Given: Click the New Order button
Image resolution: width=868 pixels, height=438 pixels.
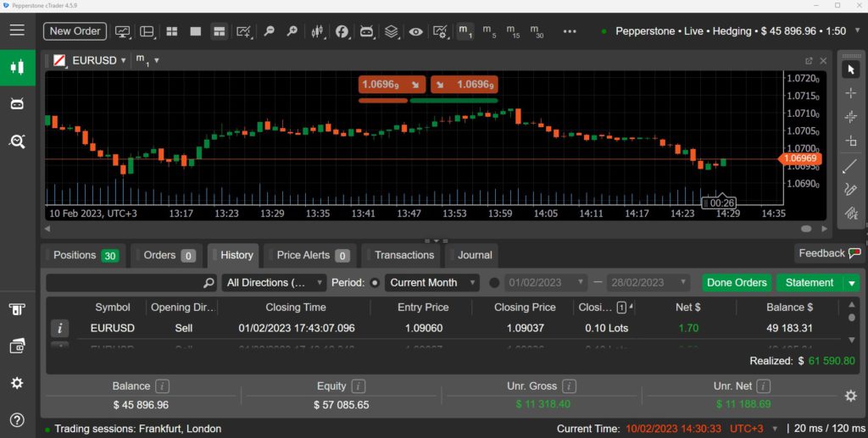Looking at the screenshot, I should pyautogui.click(x=75, y=31).
